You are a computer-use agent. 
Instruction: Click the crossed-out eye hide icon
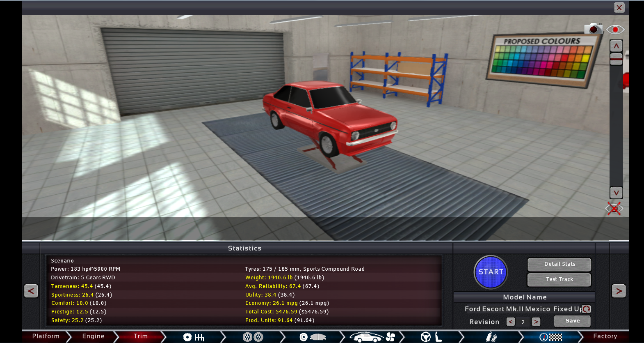(x=614, y=209)
